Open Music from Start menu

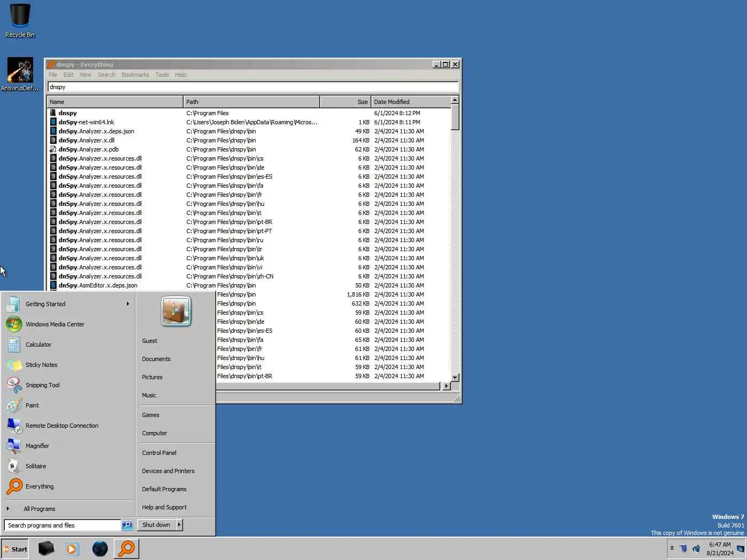149,395
